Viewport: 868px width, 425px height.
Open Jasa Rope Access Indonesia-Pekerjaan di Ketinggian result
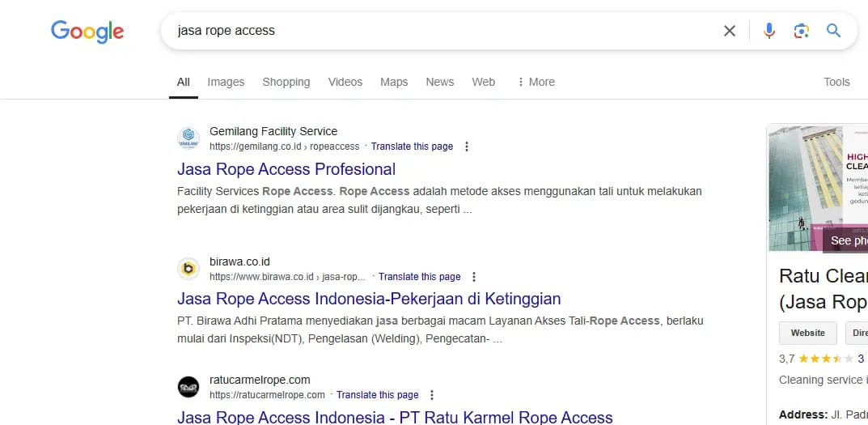[369, 299]
